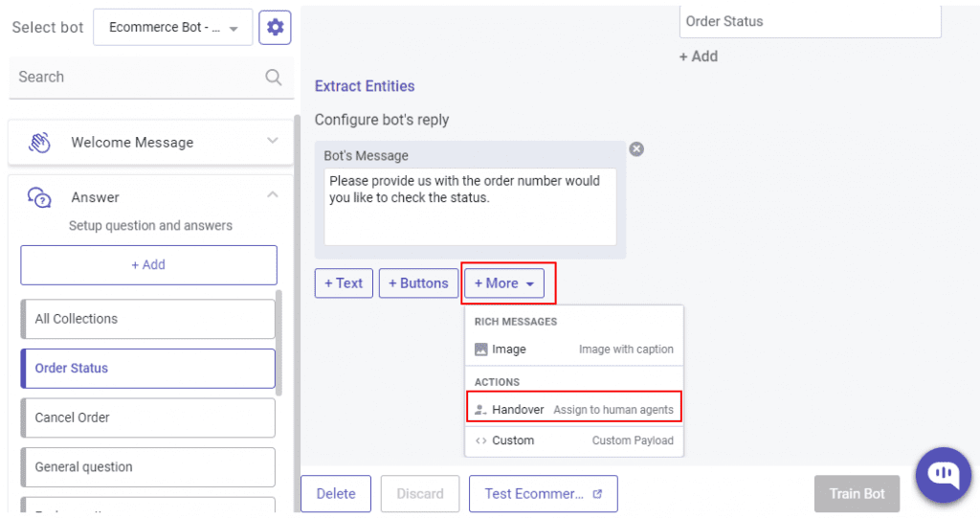Click the 'Setup question and answers' text
The width and height of the screenshot is (980, 519).
150,226
